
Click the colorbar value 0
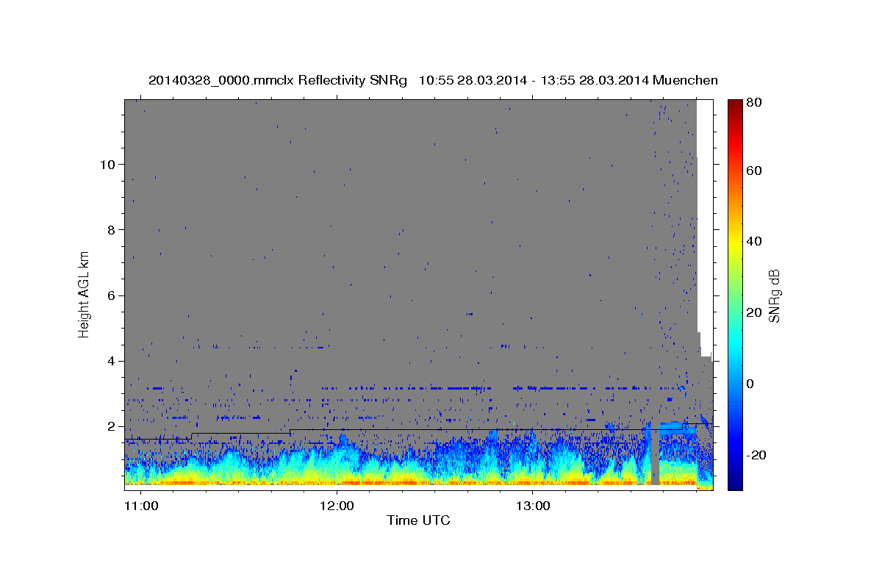pyautogui.click(x=752, y=384)
